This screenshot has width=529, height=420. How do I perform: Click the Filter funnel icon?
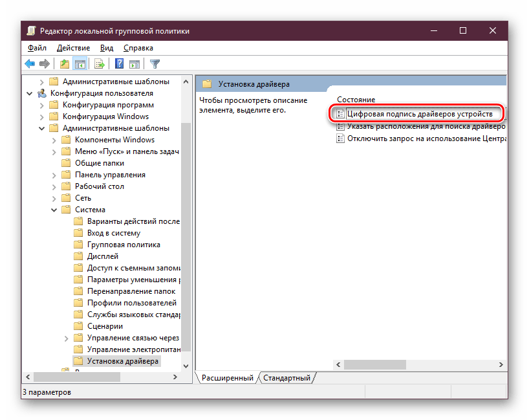[x=155, y=63]
